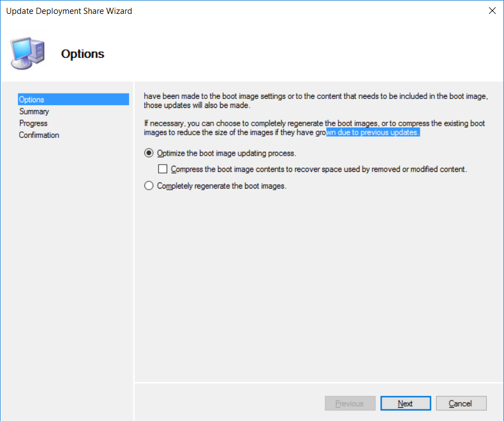This screenshot has height=421, width=504.
Task: Cancel the wizard with the Cancel button
Action: click(461, 403)
